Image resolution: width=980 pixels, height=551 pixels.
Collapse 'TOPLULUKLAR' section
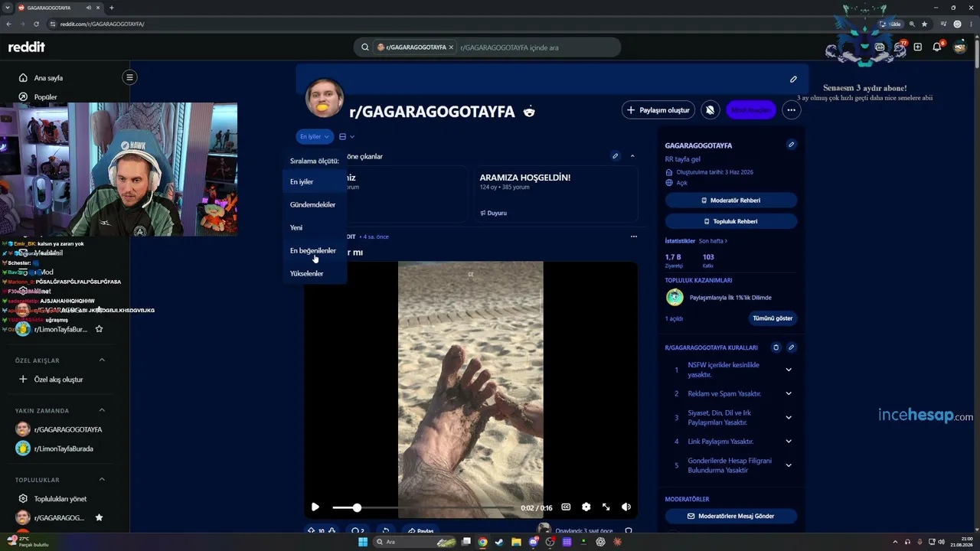(102, 480)
